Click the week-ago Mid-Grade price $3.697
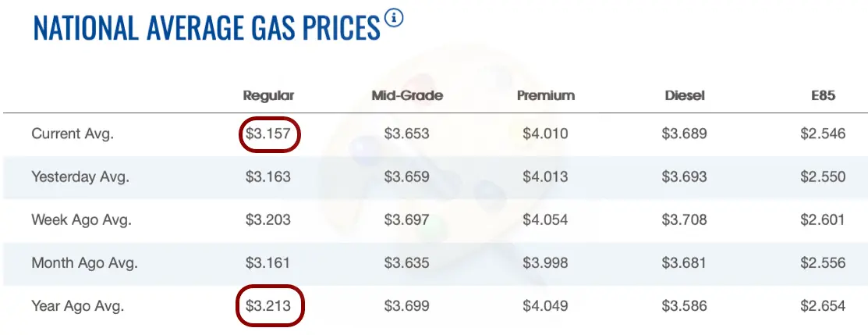Viewport: 868px width, 335px height. coord(407,219)
